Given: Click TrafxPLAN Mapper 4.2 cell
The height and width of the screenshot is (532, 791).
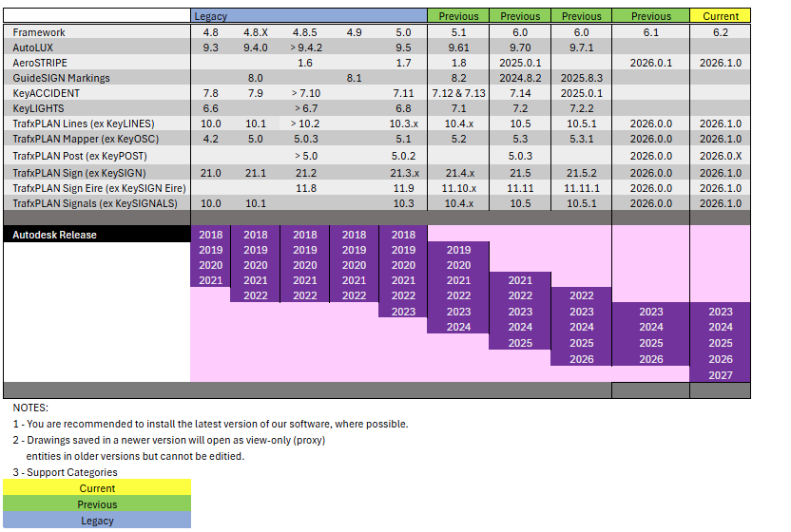Looking at the screenshot, I should coord(210,138).
